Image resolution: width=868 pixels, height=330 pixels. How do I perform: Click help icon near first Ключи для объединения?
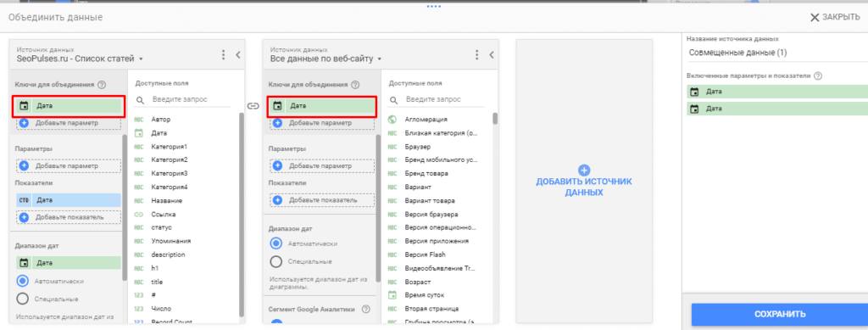click(102, 85)
